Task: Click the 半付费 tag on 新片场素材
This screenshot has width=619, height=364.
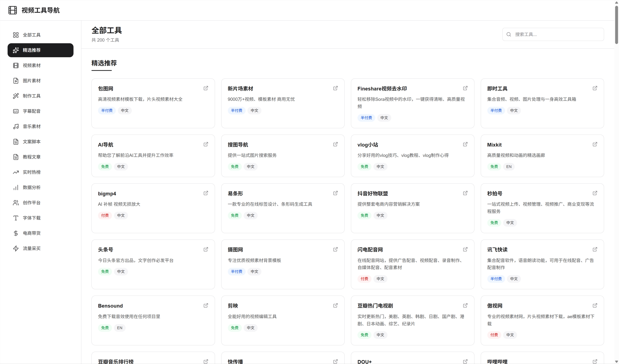Action: click(236, 111)
